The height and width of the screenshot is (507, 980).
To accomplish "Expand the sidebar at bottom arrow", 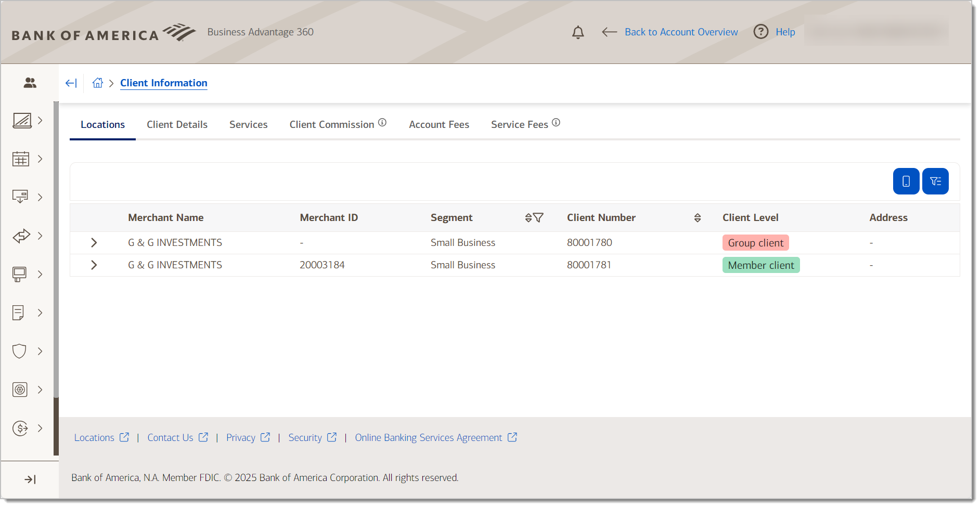I will 30,479.
